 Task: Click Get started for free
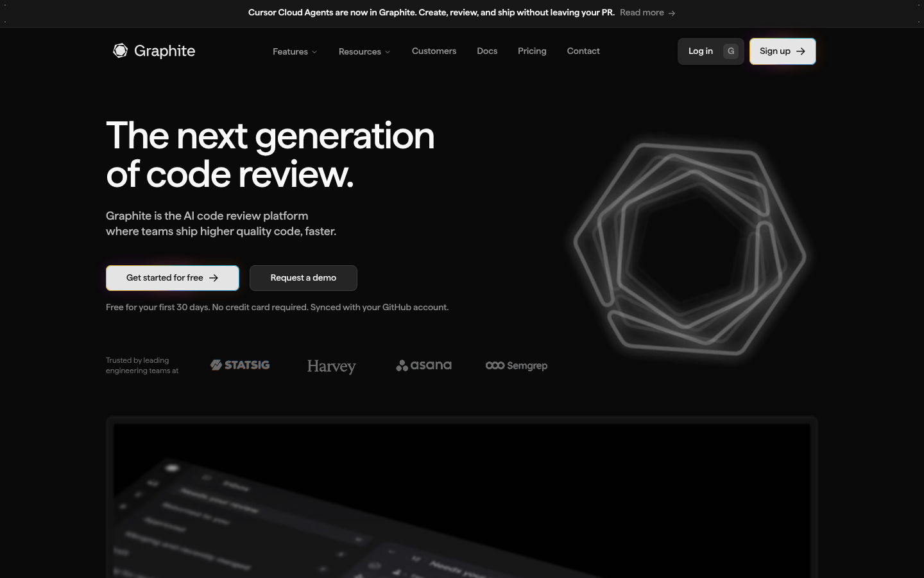pyautogui.click(x=173, y=278)
